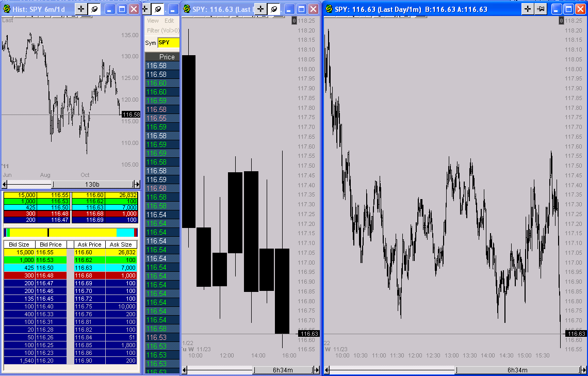Click the 116.63 price label on candlestick chart
This screenshot has width=588, height=376.
[x=309, y=334]
